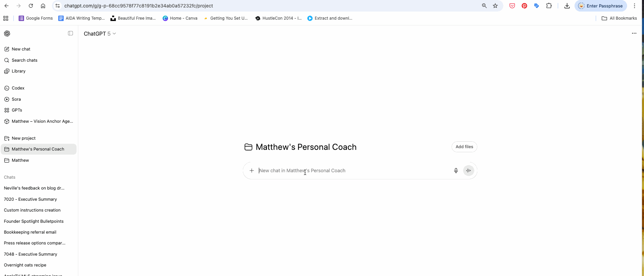644x276 pixels.
Task: Open the Getting You Set U... bookmark
Action: [x=226, y=18]
